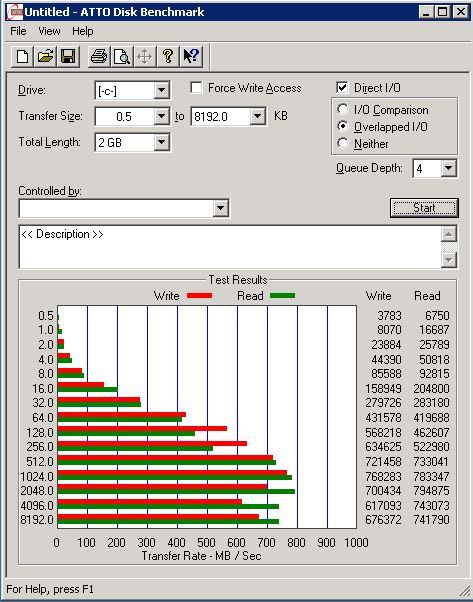Click read value 741790
This screenshot has width=473, height=602.
tap(431, 520)
